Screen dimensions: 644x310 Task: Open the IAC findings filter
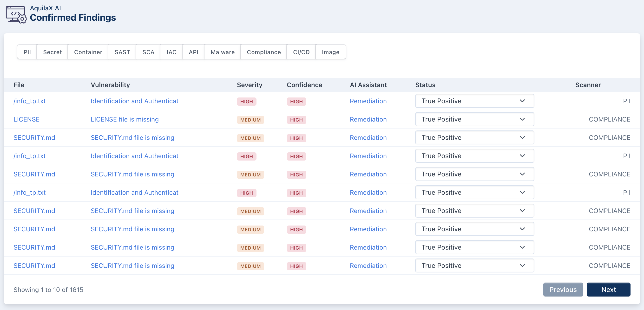pos(171,52)
